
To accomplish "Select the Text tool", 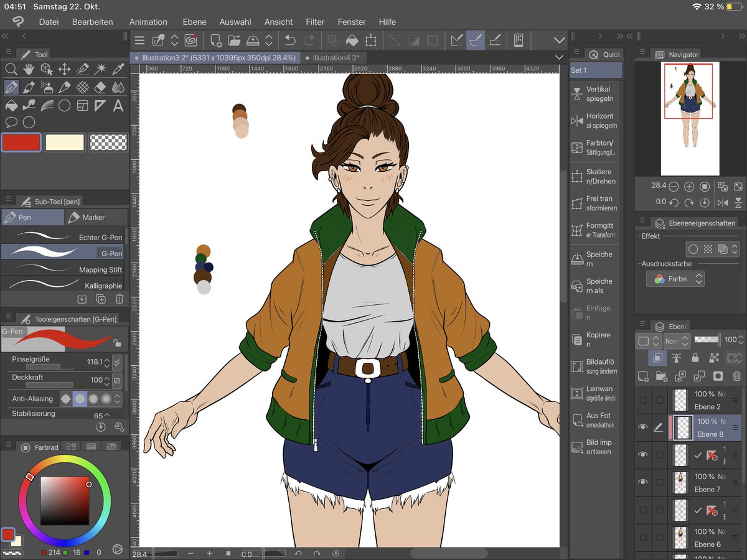I will [x=118, y=105].
